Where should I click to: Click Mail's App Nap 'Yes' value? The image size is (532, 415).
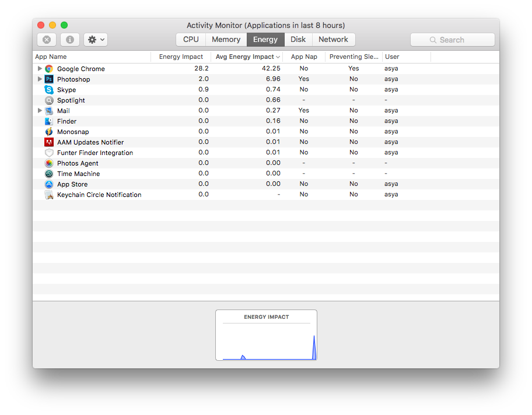[x=304, y=111]
